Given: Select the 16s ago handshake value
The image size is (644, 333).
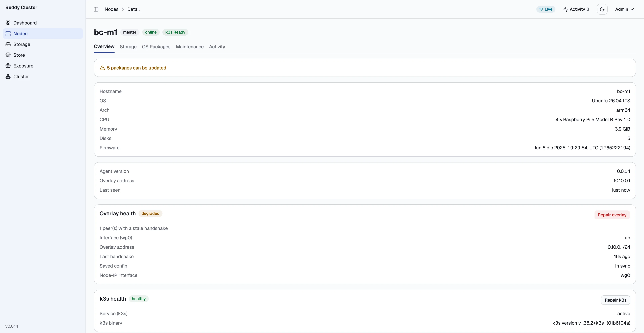Looking at the screenshot, I should pyautogui.click(x=622, y=256).
